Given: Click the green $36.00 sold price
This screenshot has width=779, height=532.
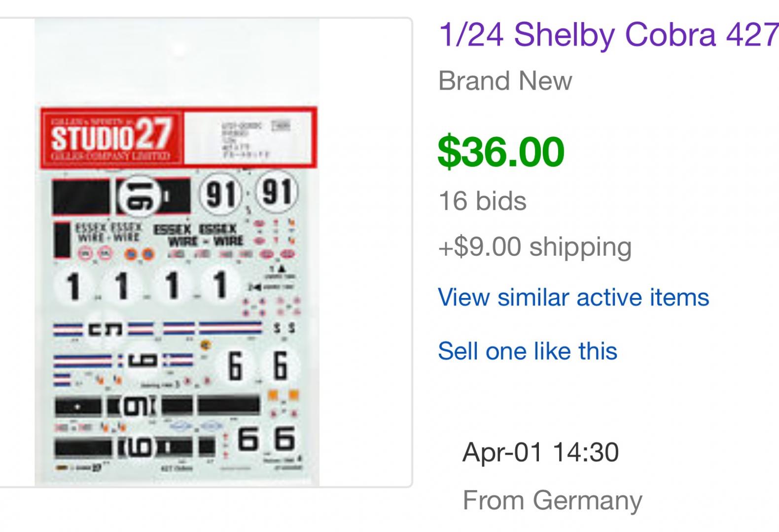Looking at the screenshot, I should click(x=500, y=152).
